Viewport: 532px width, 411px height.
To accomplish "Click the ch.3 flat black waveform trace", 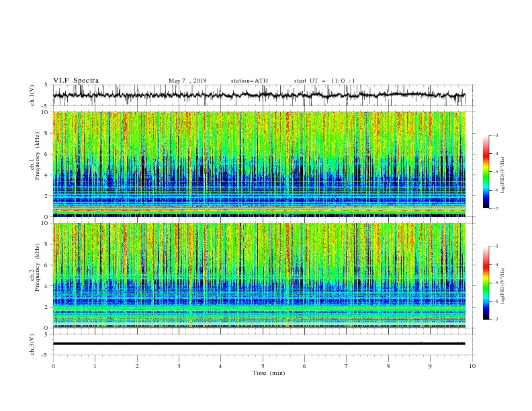I will point(259,344).
